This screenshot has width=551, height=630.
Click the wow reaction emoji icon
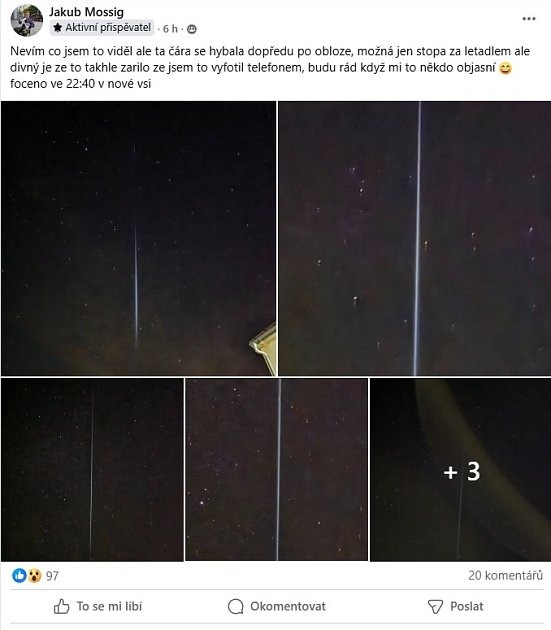click(35, 575)
